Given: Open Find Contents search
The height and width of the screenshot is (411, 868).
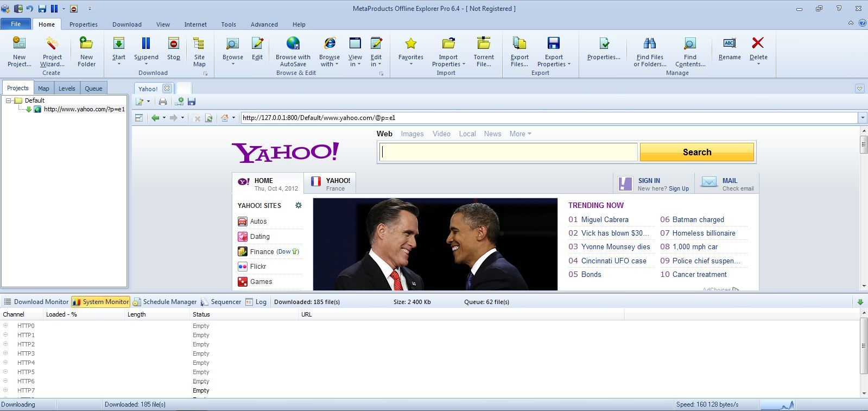Looking at the screenshot, I should [x=690, y=52].
